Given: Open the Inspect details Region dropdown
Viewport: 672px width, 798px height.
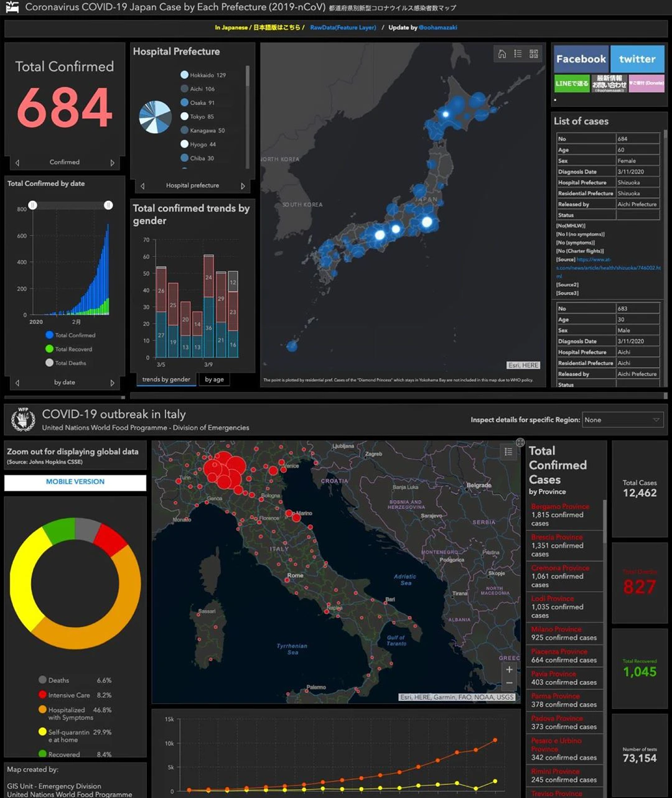Looking at the screenshot, I should point(623,420).
